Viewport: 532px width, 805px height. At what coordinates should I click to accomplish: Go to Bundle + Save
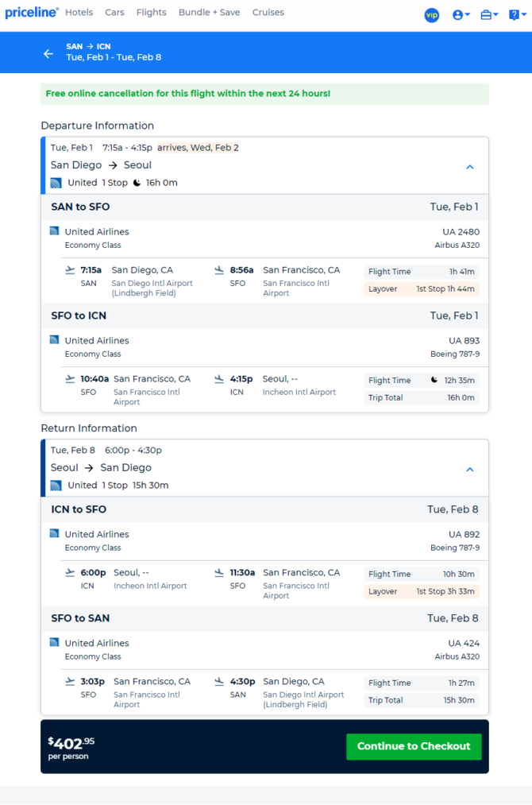(210, 13)
